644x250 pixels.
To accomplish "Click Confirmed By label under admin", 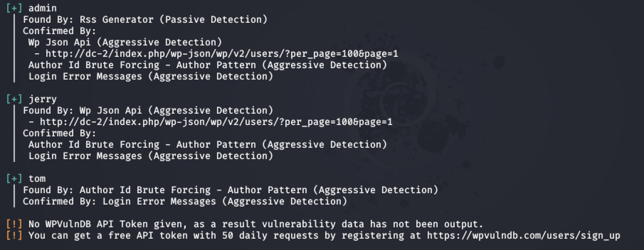I will [59, 31].
